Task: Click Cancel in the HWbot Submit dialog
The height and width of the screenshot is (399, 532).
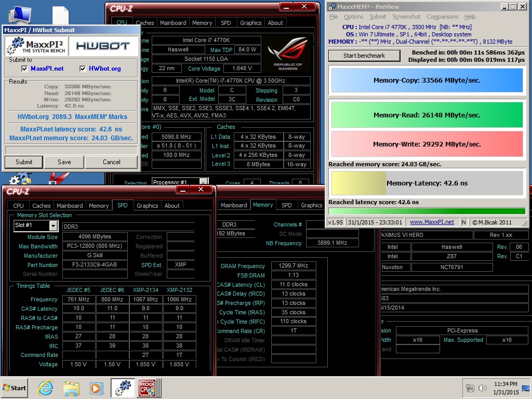Action: [112, 162]
